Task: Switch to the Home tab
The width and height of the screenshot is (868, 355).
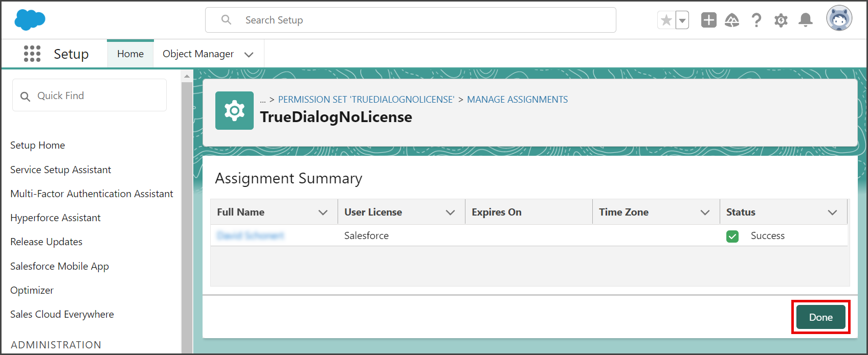Action: [130, 54]
